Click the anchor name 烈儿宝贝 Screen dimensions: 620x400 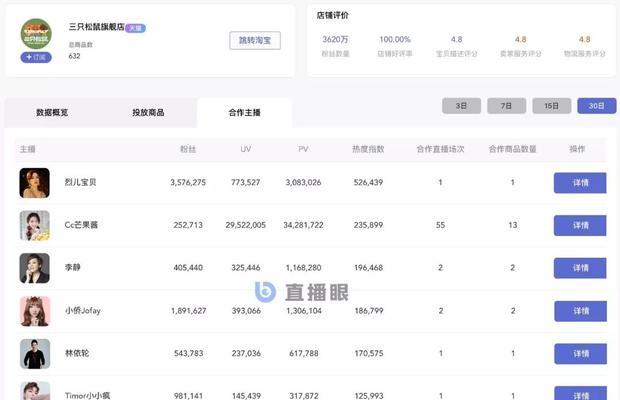click(x=80, y=182)
